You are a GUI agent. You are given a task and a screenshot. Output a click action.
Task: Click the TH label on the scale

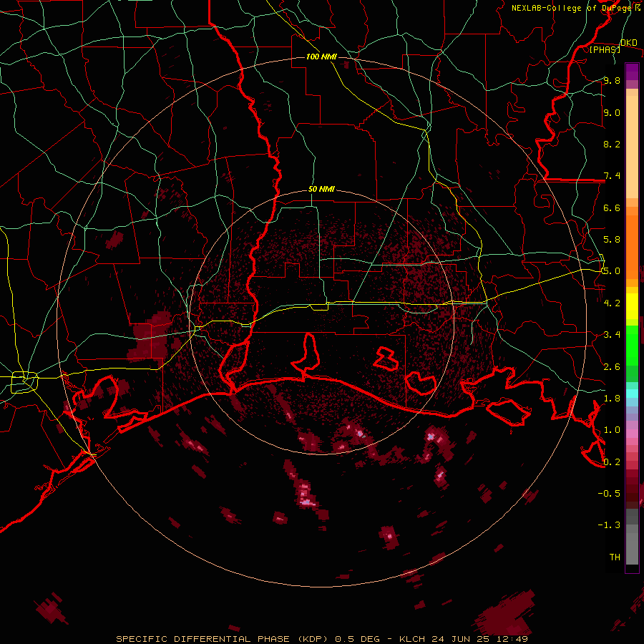click(615, 557)
